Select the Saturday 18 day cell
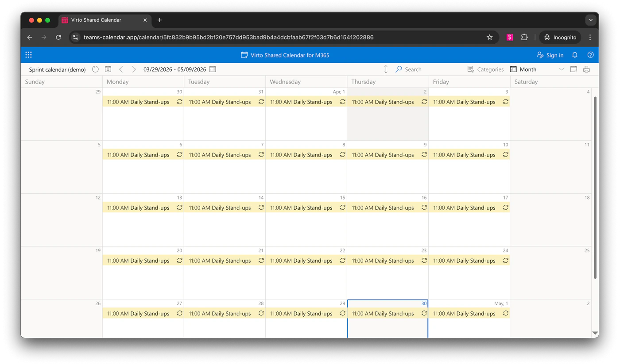 click(x=550, y=220)
